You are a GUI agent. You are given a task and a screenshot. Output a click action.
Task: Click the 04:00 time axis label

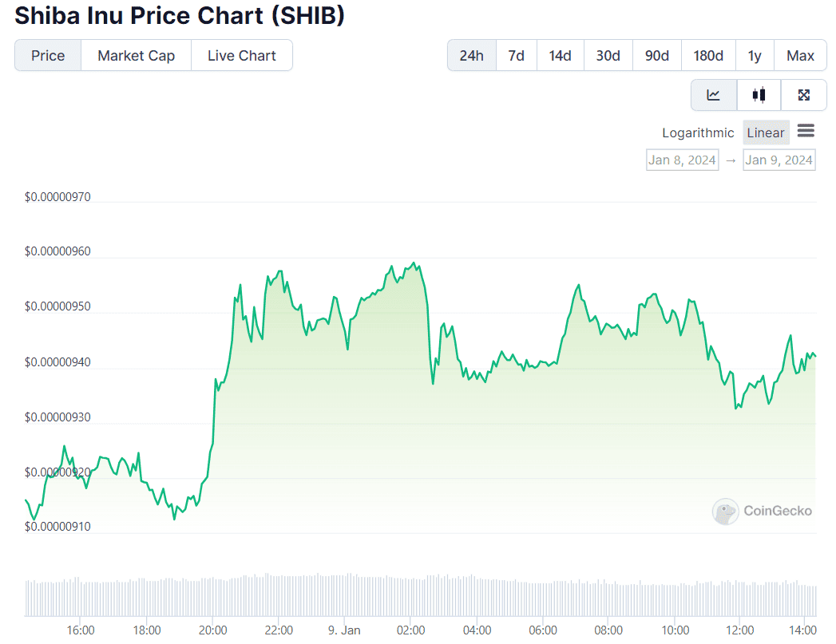click(x=477, y=630)
